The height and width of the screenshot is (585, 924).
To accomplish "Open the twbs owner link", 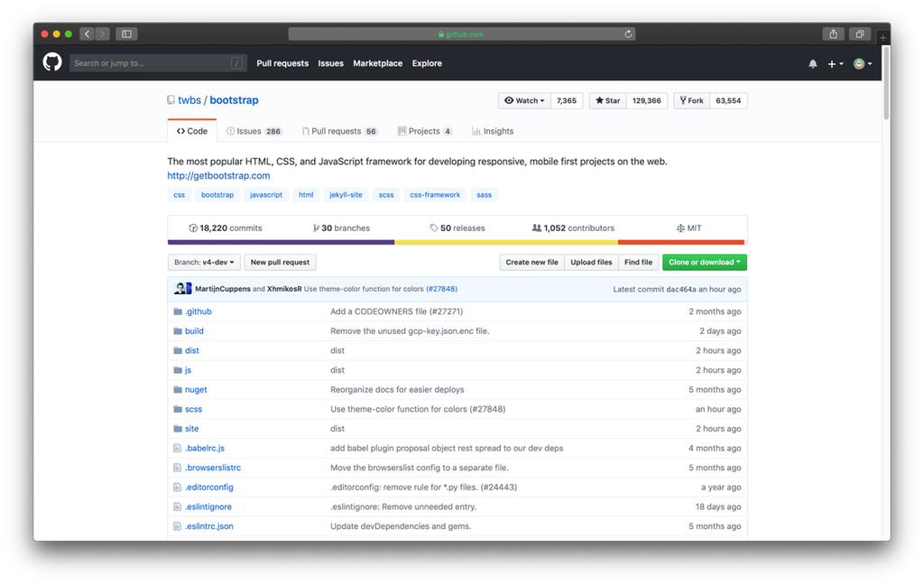I will [x=189, y=100].
